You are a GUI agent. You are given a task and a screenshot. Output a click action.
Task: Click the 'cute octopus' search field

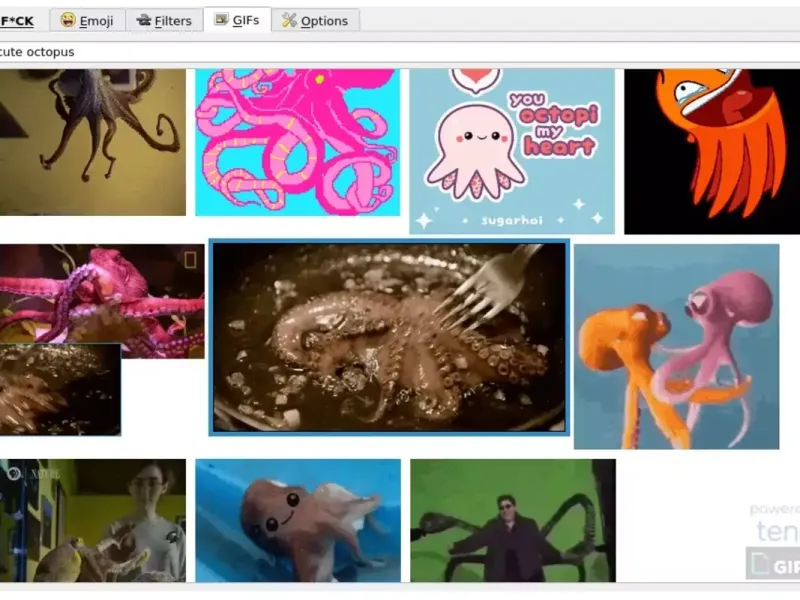pos(400,52)
